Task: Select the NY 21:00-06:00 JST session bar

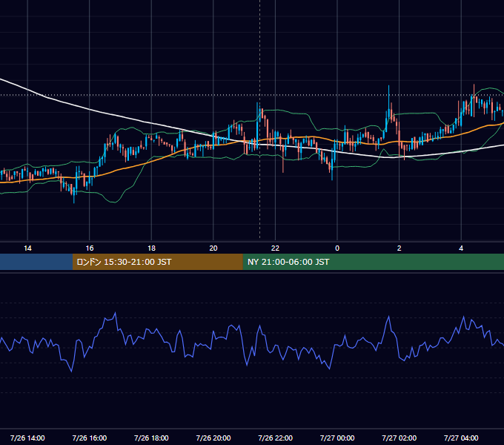Action: pos(373,262)
